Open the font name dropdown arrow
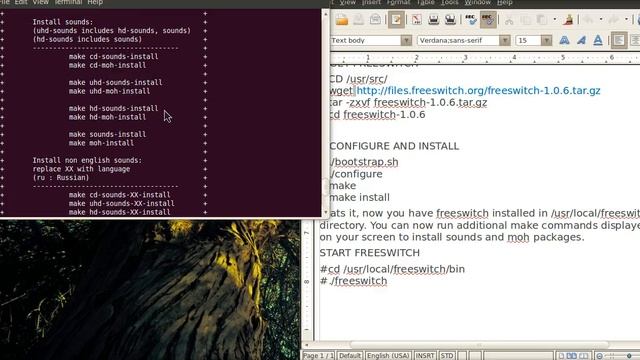640x360 pixels. (x=504, y=40)
